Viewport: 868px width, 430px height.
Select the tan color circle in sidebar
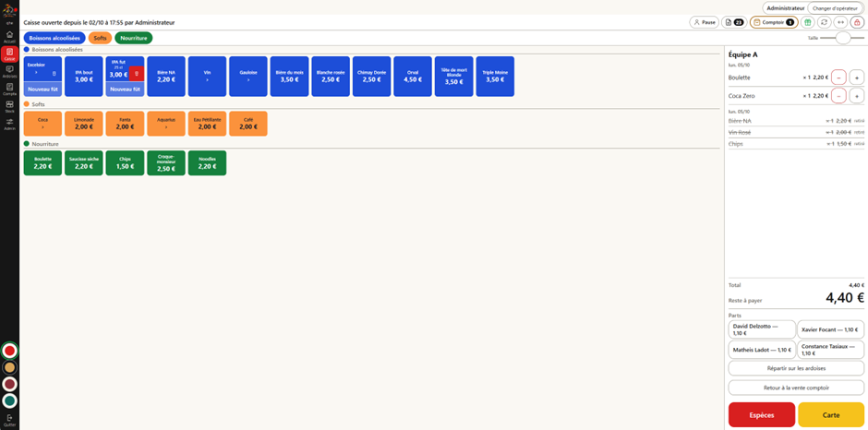pyautogui.click(x=9, y=367)
